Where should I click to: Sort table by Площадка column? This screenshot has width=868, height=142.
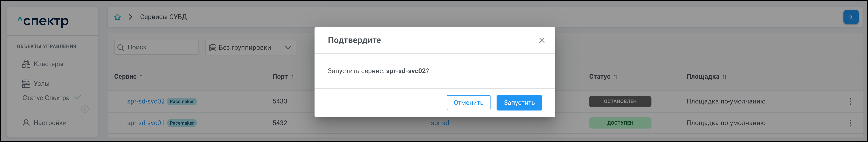724,77
